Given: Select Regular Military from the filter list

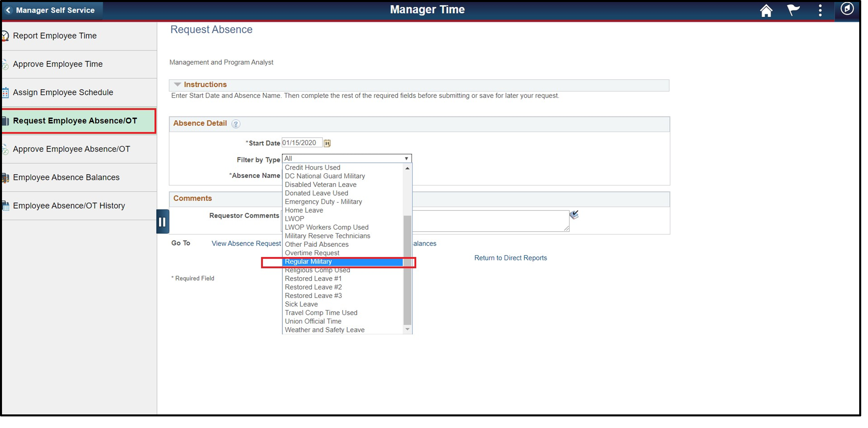Looking at the screenshot, I should (308, 262).
